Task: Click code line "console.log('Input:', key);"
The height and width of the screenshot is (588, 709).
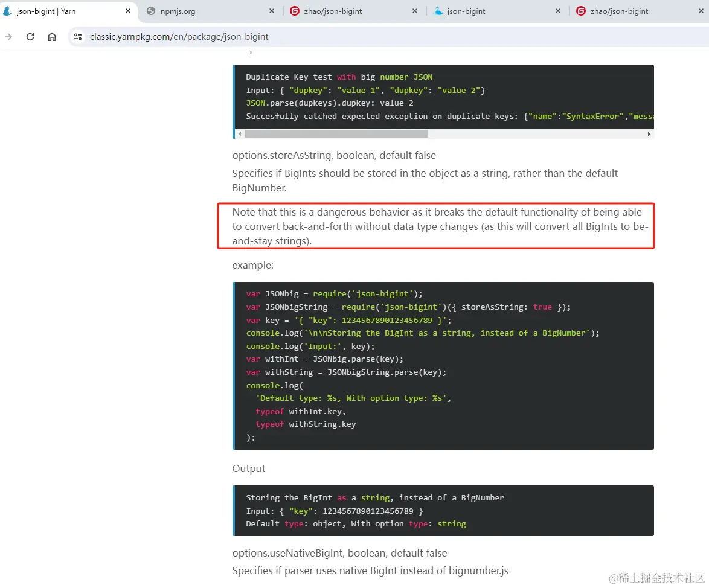Action: click(x=310, y=346)
